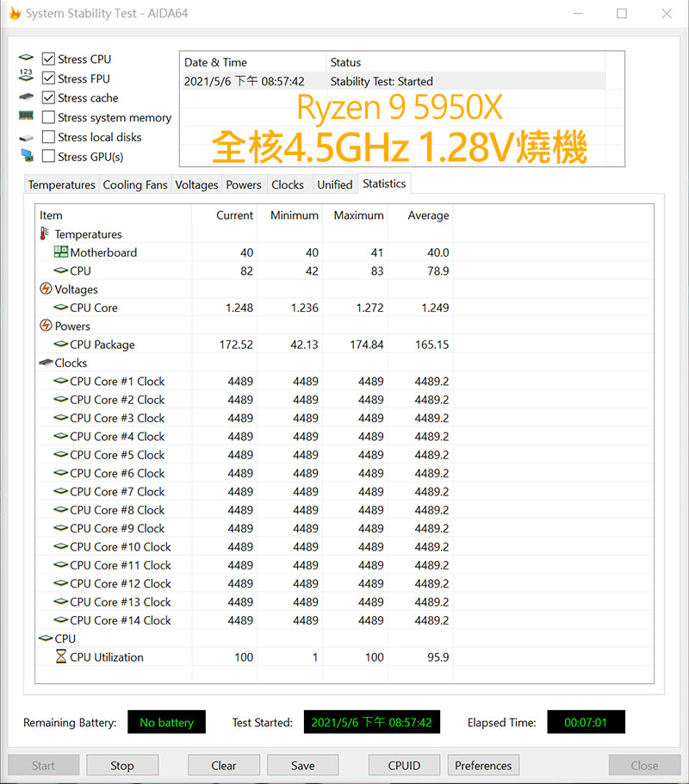Viewport: 689px width, 784px height.
Task: Click the icon beside CPU Core #5 Clock
Action: click(61, 455)
